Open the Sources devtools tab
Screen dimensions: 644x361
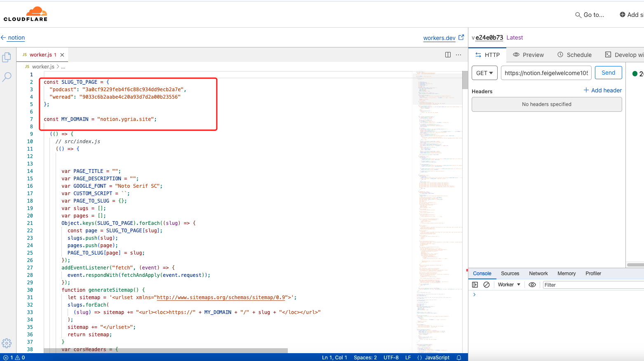pos(510,274)
